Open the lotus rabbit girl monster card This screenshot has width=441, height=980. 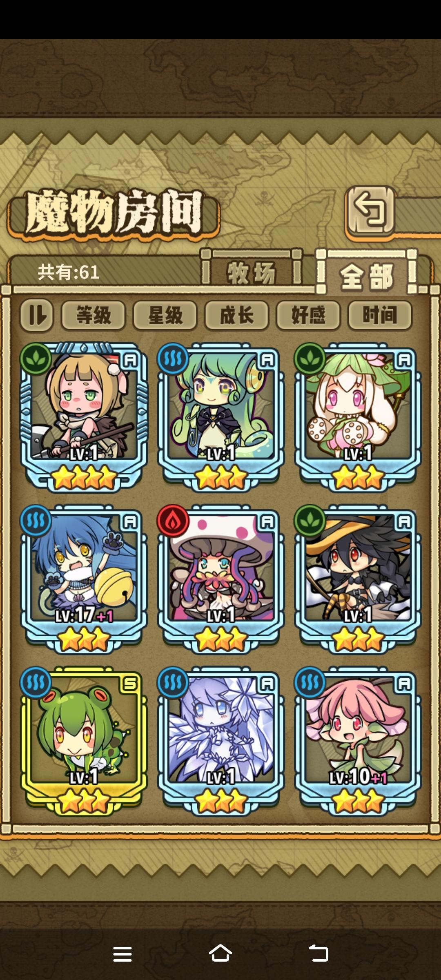pos(358,416)
